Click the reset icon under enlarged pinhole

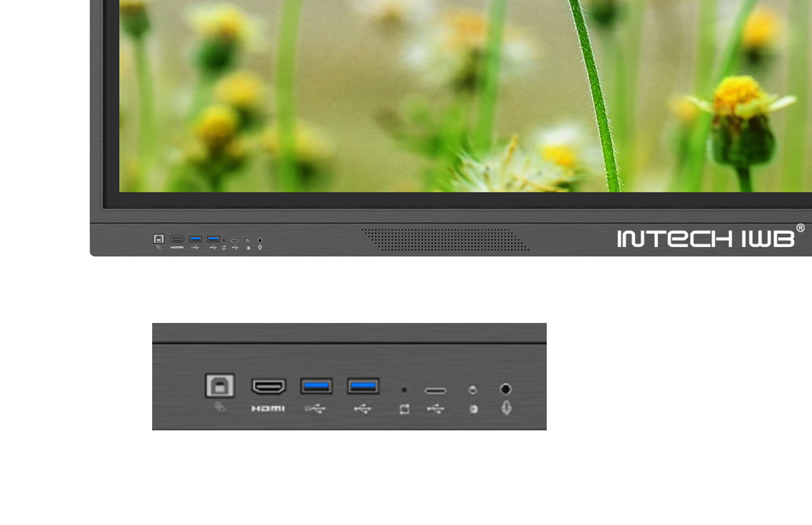pos(404,409)
